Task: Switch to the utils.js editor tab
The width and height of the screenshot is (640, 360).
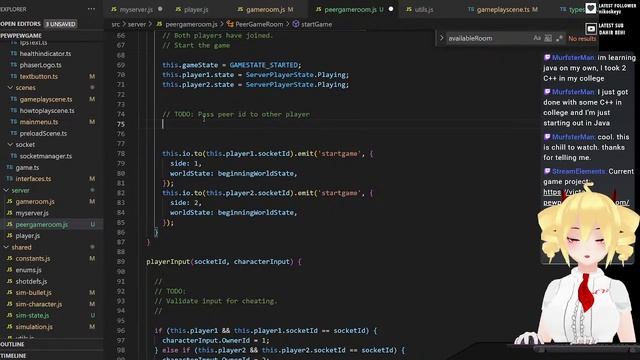Action: pyautogui.click(x=424, y=9)
